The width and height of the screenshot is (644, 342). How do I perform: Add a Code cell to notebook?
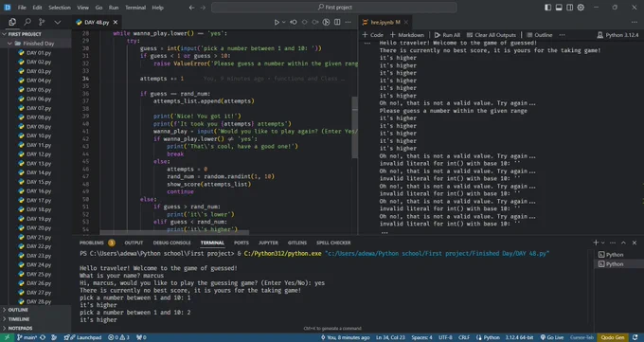(372, 35)
